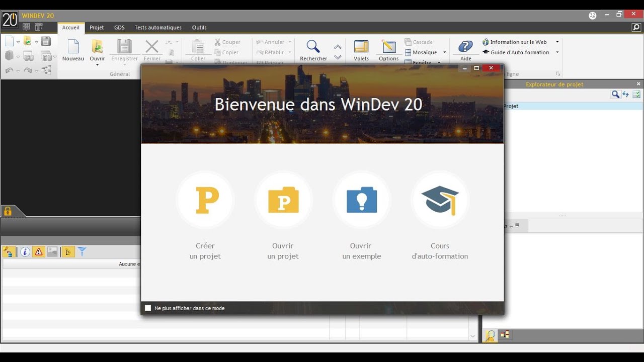Image resolution: width=644 pixels, height=362 pixels.
Task: Expand the Mosaïque dropdown arrow
Action: pos(444,52)
